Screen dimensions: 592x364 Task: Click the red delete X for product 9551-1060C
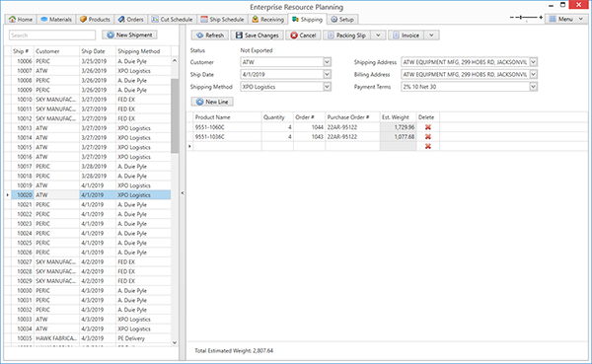pyautogui.click(x=428, y=127)
